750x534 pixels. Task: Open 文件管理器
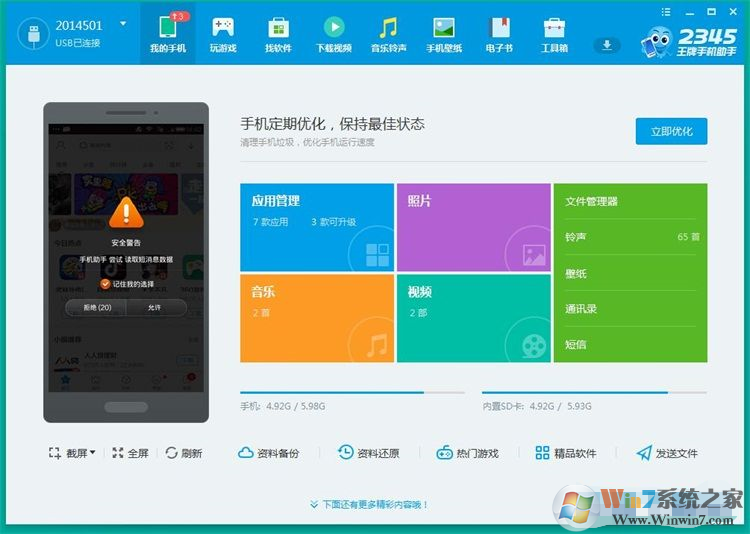pyautogui.click(x=591, y=201)
